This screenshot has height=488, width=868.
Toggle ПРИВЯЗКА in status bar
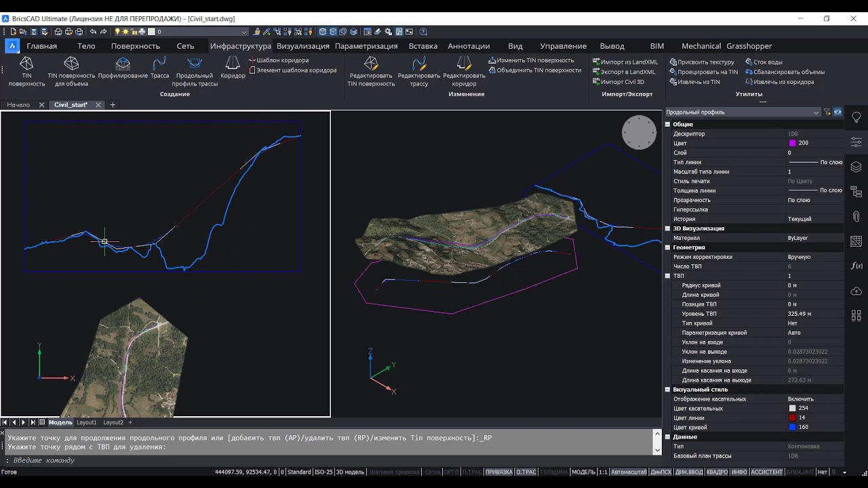pyautogui.click(x=498, y=472)
